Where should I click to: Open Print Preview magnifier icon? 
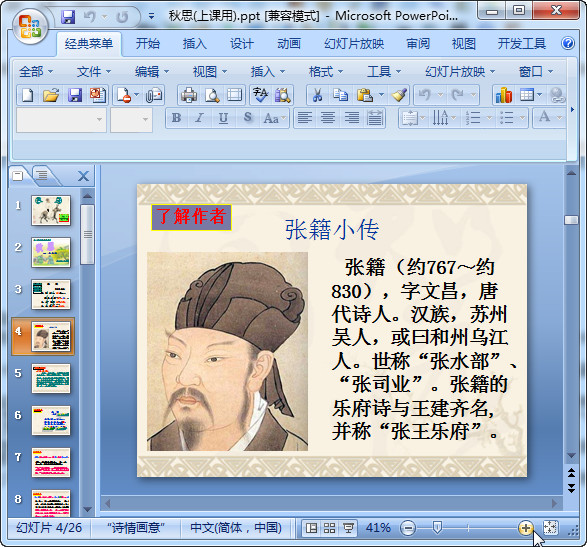(x=212, y=95)
